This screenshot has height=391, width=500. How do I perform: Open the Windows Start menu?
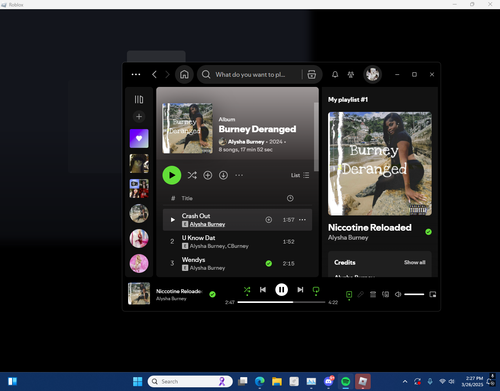(x=137, y=381)
